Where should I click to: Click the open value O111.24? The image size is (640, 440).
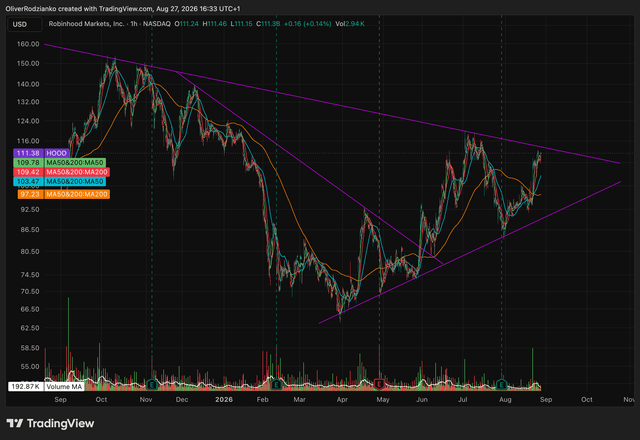(x=187, y=24)
